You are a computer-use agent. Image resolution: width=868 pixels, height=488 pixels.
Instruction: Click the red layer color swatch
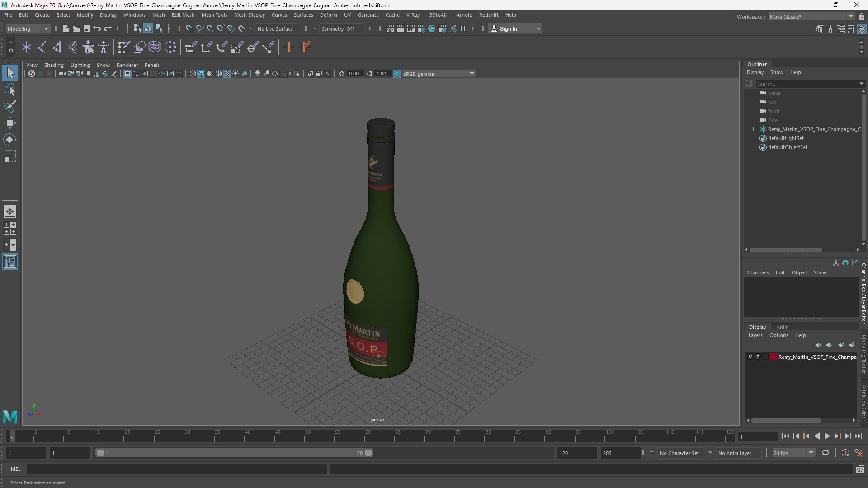click(774, 357)
